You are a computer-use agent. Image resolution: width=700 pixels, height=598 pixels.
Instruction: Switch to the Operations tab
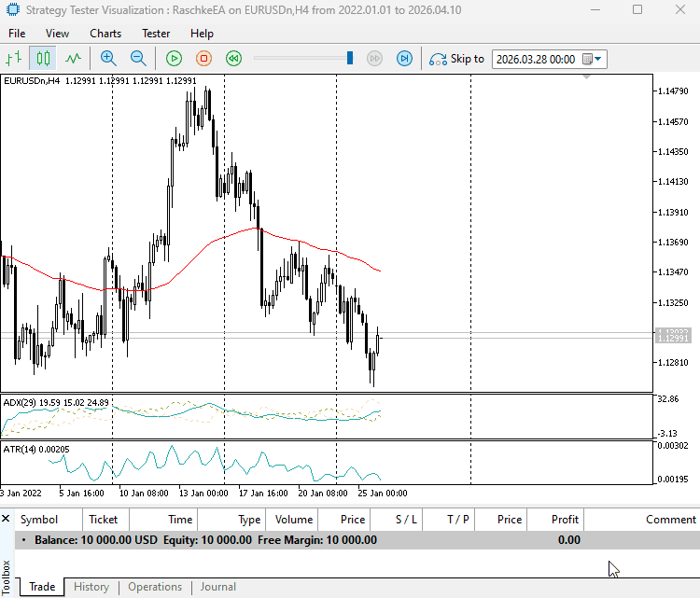[155, 587]
